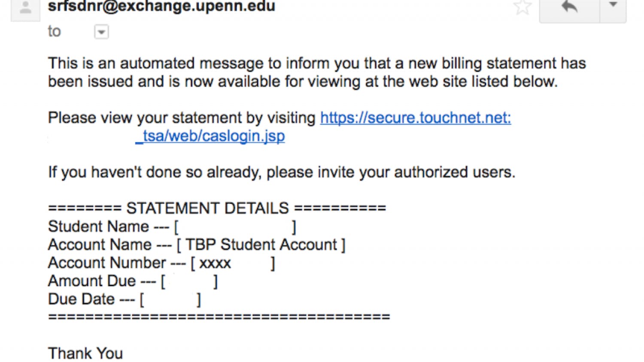Click the "Student Name" line
Image resolution: width=644 pixels, height=362 pixels.
99,226
